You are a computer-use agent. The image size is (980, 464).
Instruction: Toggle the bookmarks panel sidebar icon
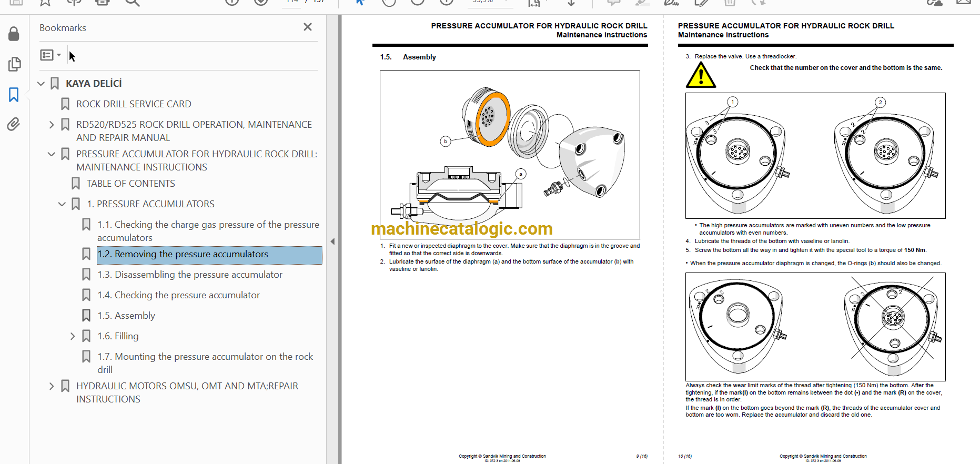14,95
